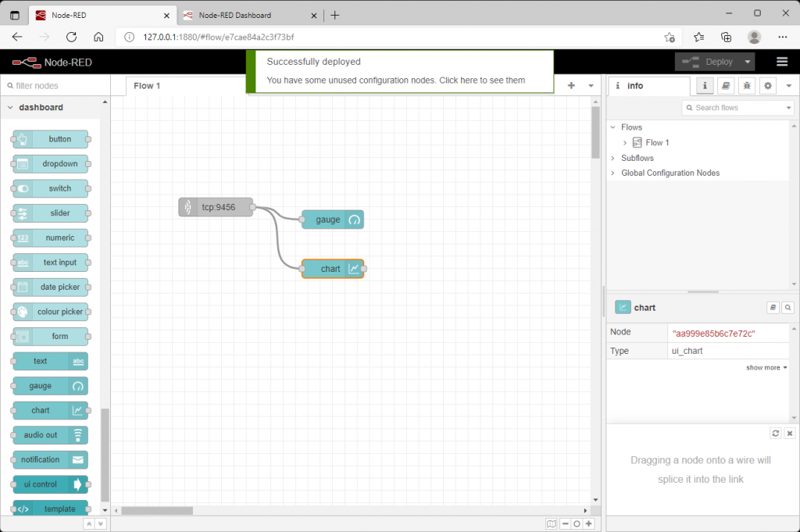Viewport: 800px width, 532px height.
Task: Open the sidebar tabs dropdown arrow
Action: [789, 86]
